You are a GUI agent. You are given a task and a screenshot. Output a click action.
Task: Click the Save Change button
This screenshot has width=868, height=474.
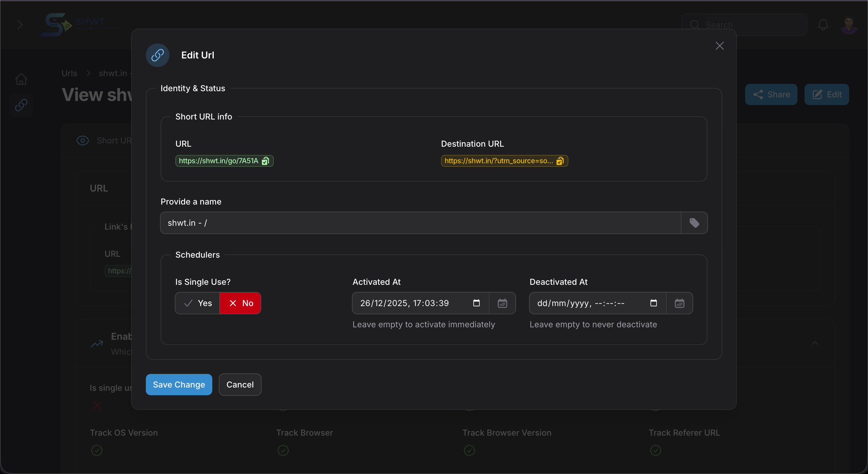click(179, 384)
